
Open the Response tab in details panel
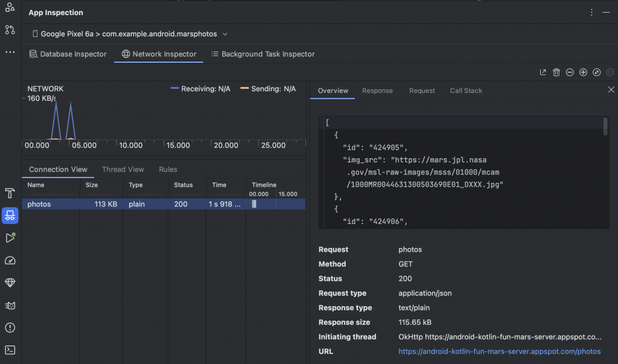(377, 91)
